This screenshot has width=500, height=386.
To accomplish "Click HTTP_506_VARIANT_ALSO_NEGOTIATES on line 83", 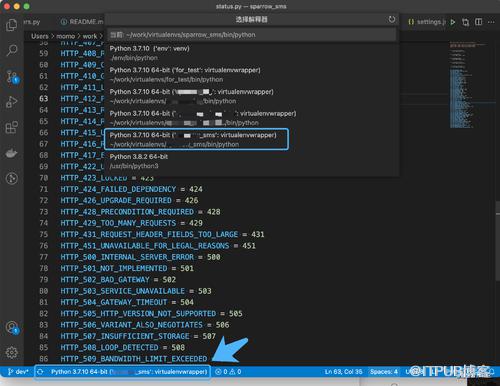I will (131, 325).
